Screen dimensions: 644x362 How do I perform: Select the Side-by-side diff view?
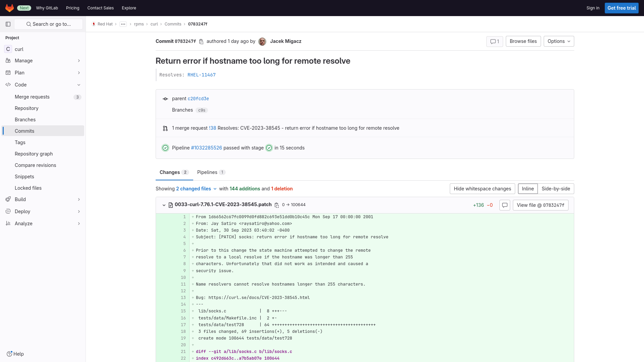(555, 188)
